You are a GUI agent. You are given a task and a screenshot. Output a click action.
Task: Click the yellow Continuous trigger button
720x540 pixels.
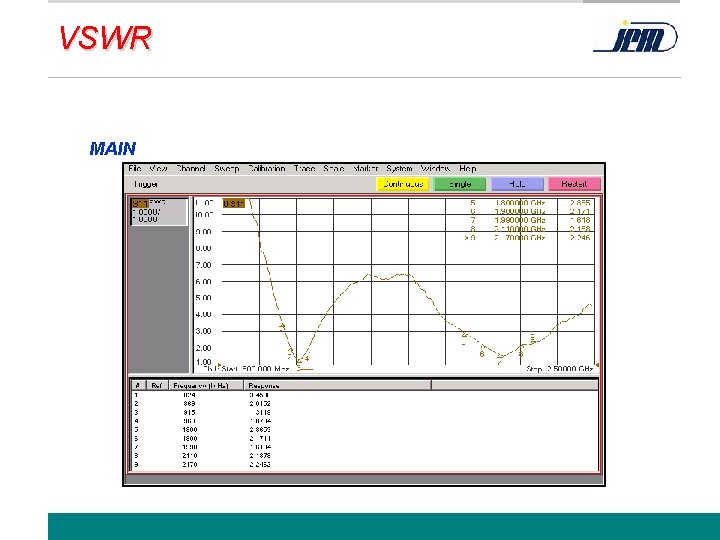click(x=403, y=184)
